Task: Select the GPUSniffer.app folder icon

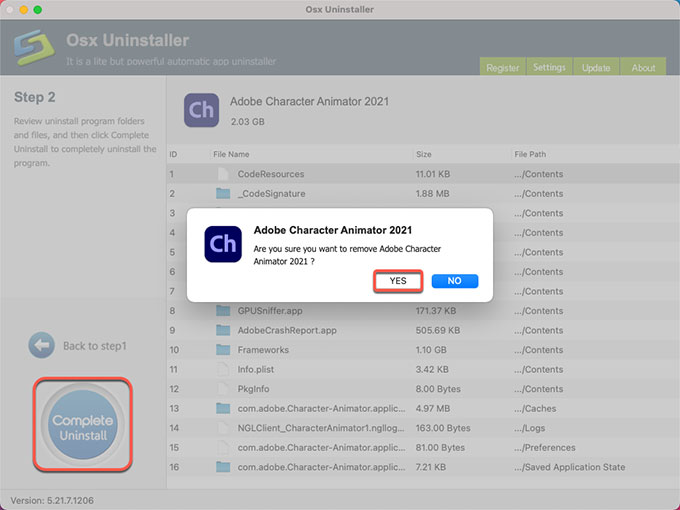Action: pyautogui.click(x=223, y=311)
